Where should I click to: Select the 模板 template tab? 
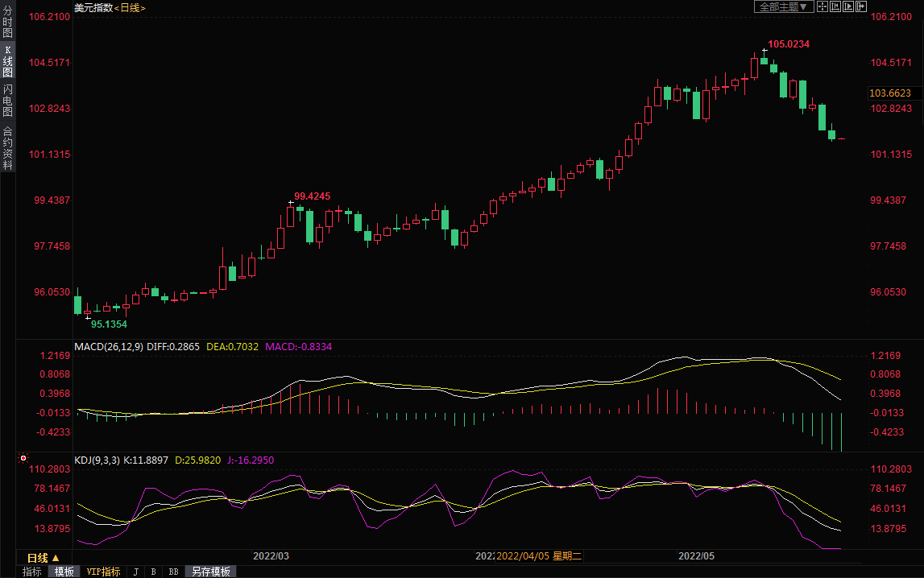pyautogui.click(x=64, y=572)
